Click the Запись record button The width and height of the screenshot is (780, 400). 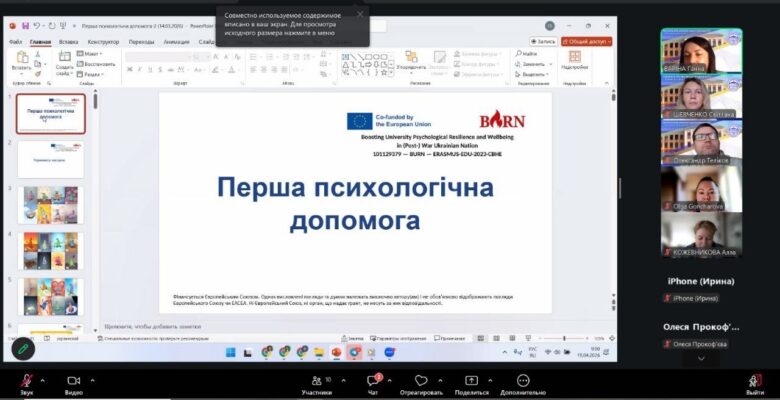click(543, 42)
